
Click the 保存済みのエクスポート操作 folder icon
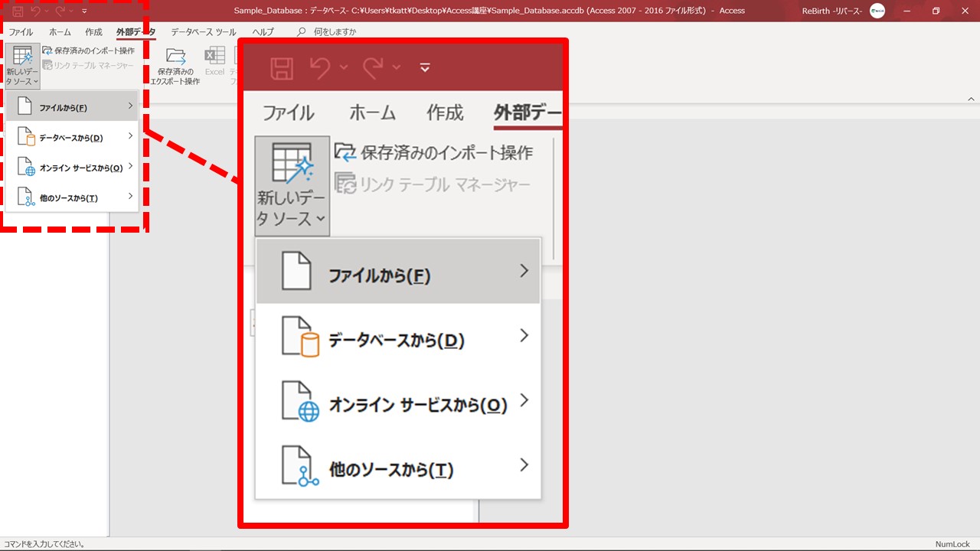[x=175, y=57]
